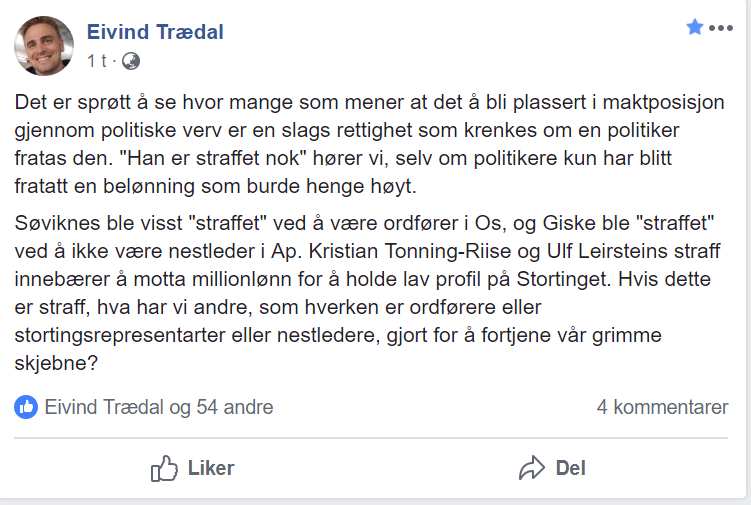
Task: Click the blue like reaction icon
Action: point(26,407)
